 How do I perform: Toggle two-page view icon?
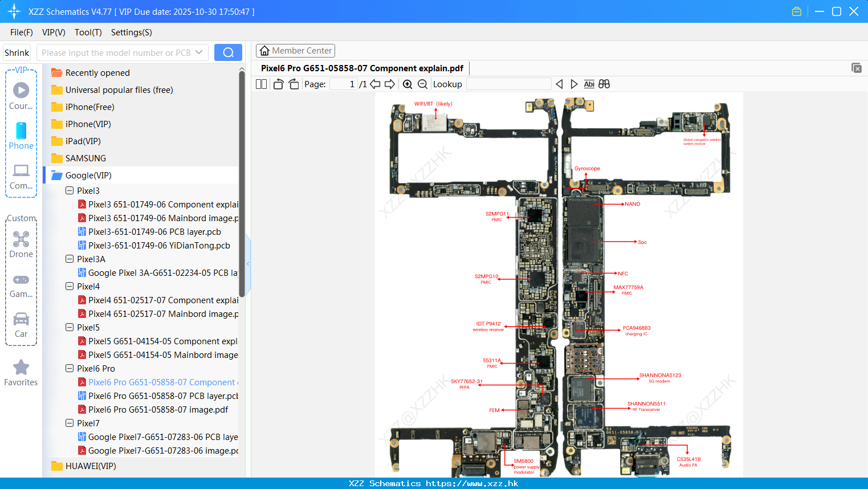pos(262,84)
